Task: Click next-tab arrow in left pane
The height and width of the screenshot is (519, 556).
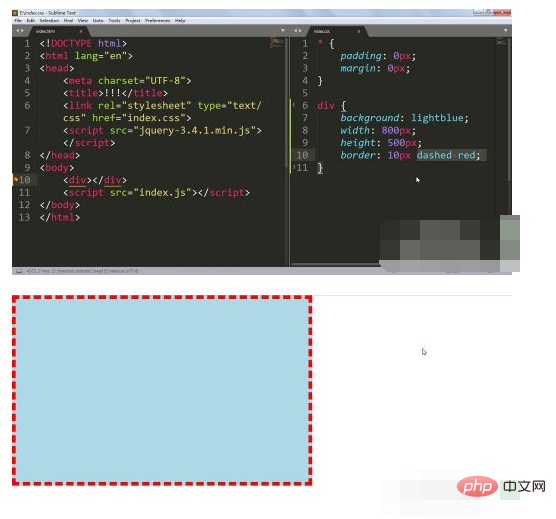Action: pos(23,31)
